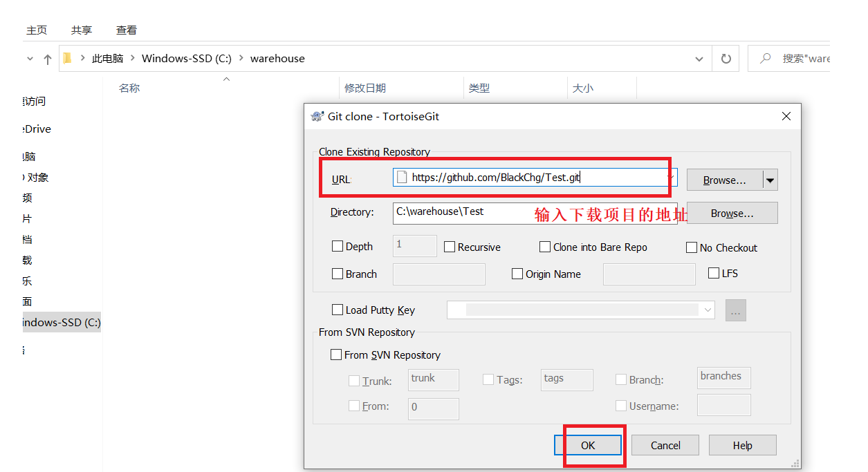The width and height of the screenshot is (868, 472).
Task: Select Windows-SSD (C:) in Explorer sidebar
Action: point(62,322)
